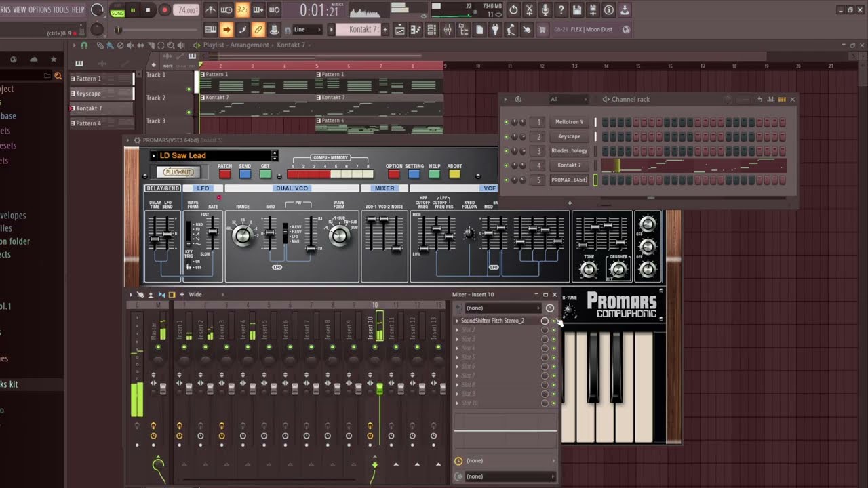The height and width of the screenshot is (488, 868).
Task: Click the yellow ABOUT button on Promars
Action: (454, 174)
